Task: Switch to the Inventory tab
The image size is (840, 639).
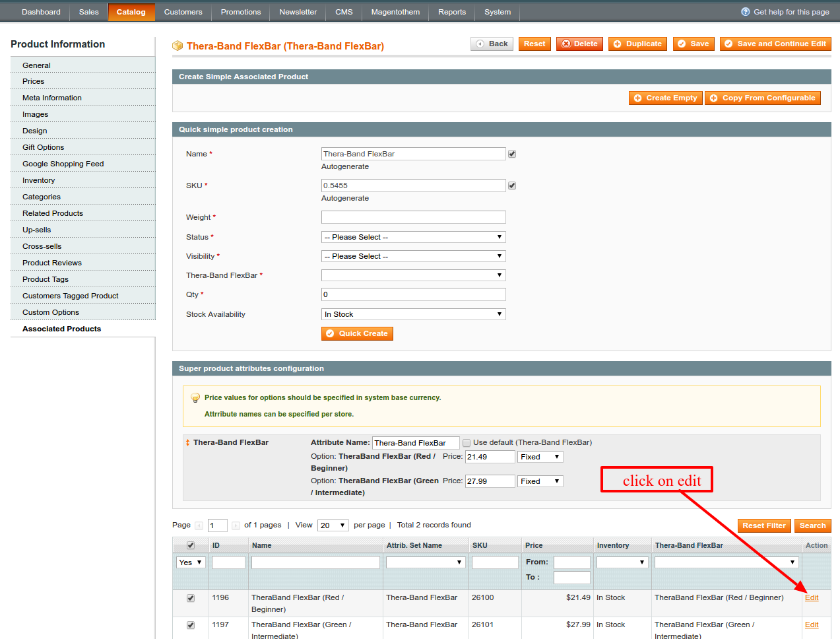Action: (83, 180)
